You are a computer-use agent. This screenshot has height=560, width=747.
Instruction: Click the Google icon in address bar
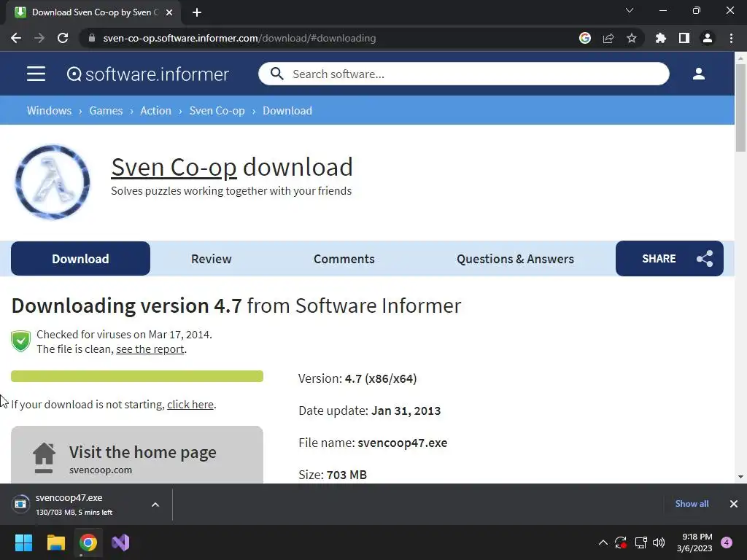pos(585,38)
